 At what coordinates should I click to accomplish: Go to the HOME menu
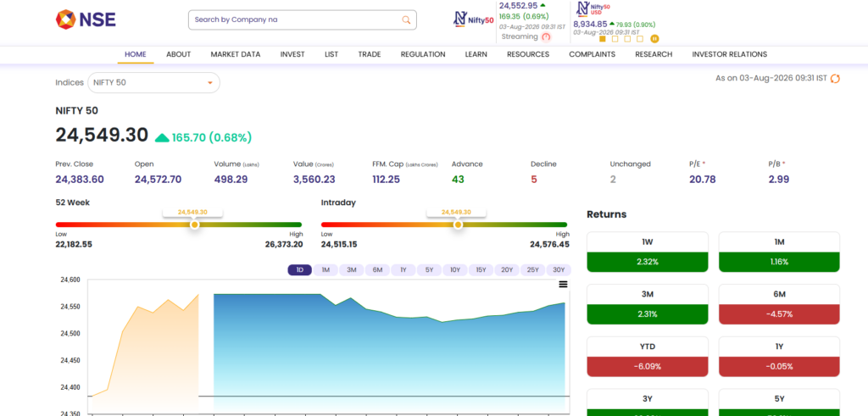pyautogui.click(x=136, y=54)
